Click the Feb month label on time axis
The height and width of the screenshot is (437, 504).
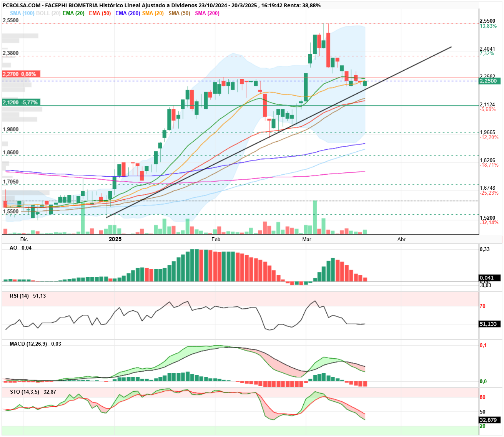point(216,239)
